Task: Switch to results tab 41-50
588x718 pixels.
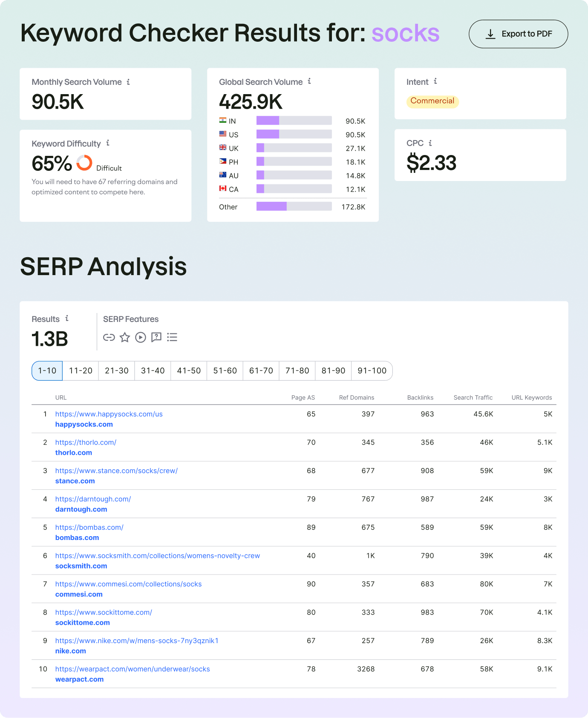Action: click(x=189, y=371)
